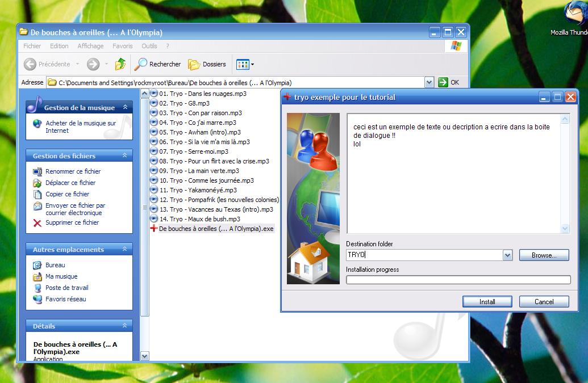
Task: Click the Précédente back arrow button
Action: (x=48, y=64)
